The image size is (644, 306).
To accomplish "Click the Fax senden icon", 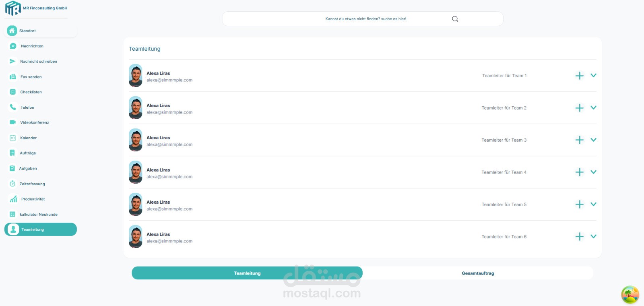I will click(13, 76).
